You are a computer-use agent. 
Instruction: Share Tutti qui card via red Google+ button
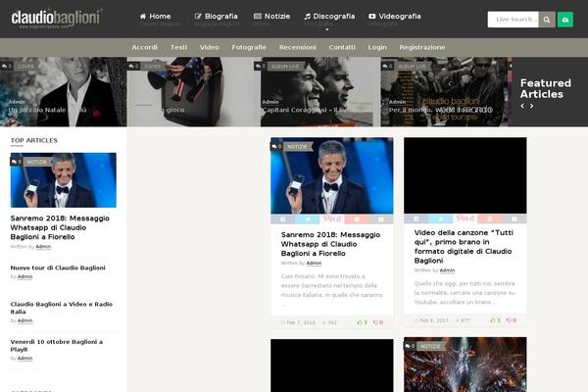click(x=490, y=219)
